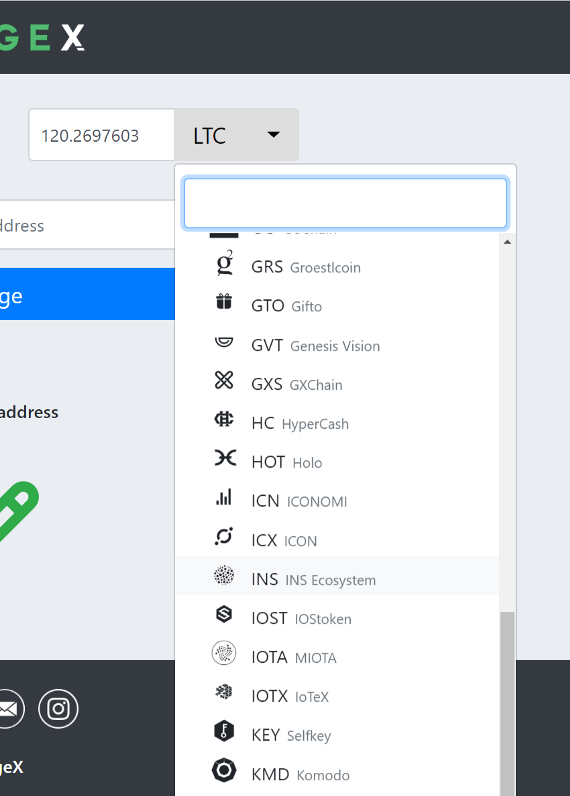This screenshot has height=796, width=570.
Task: Click the coin search box in dropdown
Action: [x=345, y=203]
